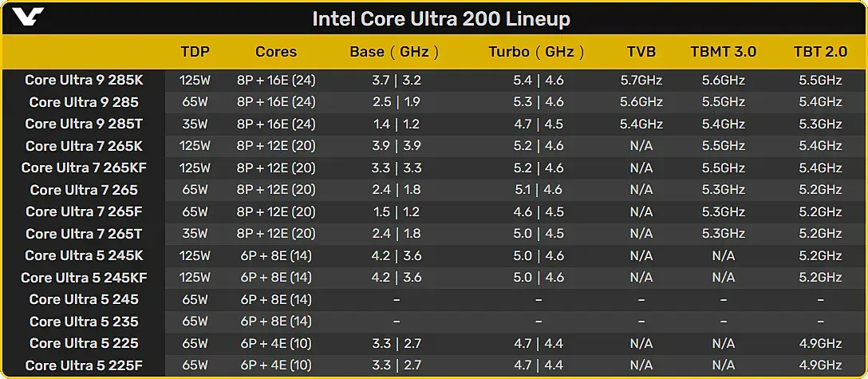Click the Core Ultra 7 265F row label
Viewport: 868px width, 379px height.
click(x=84, y=211)
